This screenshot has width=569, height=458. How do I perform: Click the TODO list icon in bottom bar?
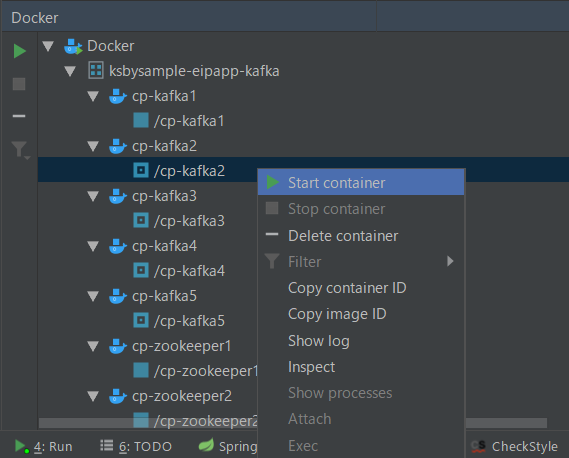coord(107,445)
